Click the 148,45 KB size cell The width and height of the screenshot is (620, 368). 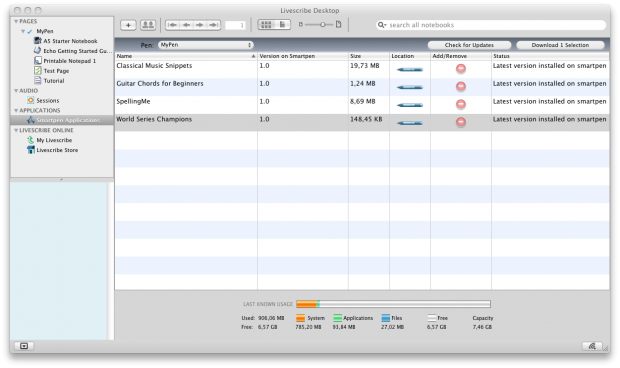(x=366, y=119)
